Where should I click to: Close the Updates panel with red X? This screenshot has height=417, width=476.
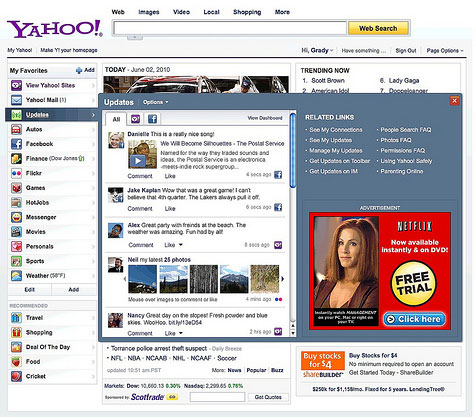click(x=454, y=101)
